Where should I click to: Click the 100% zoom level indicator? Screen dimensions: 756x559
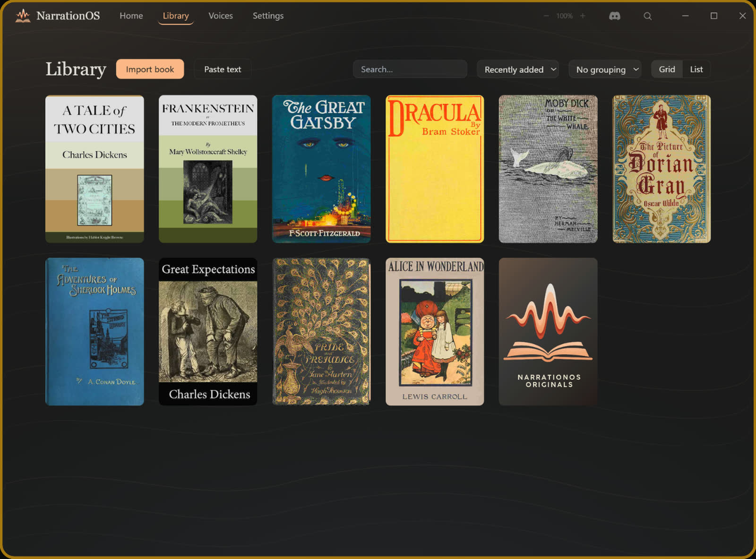pos(565,16)
